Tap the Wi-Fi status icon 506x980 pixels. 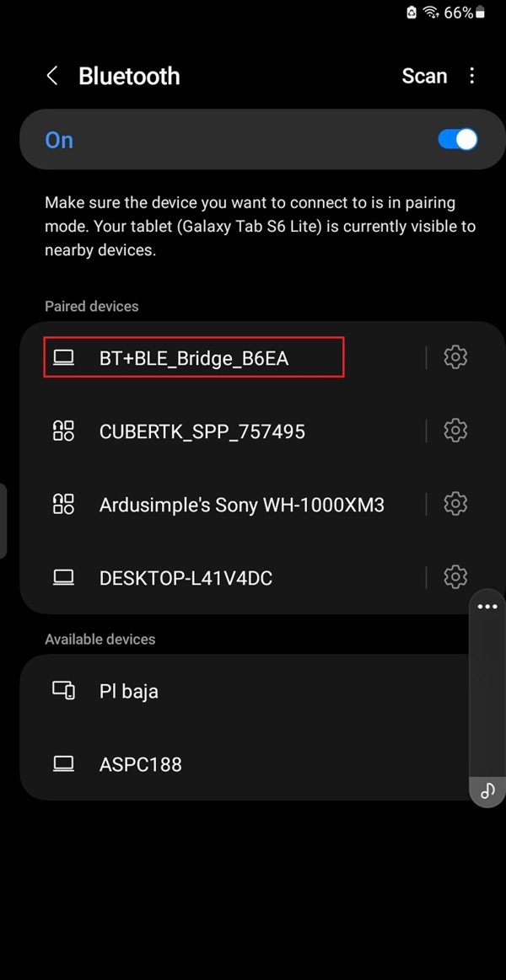tap(432, 13)
